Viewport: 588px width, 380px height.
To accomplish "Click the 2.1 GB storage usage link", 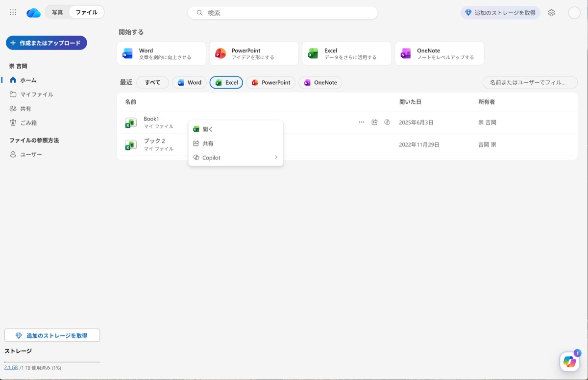I will click(11, 367).
